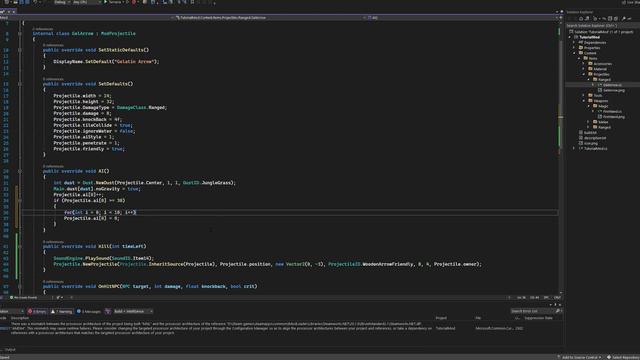
Task: Collapse the GelArrow class fold toggle
Action: pyautogui.click(x=20, y=33)
